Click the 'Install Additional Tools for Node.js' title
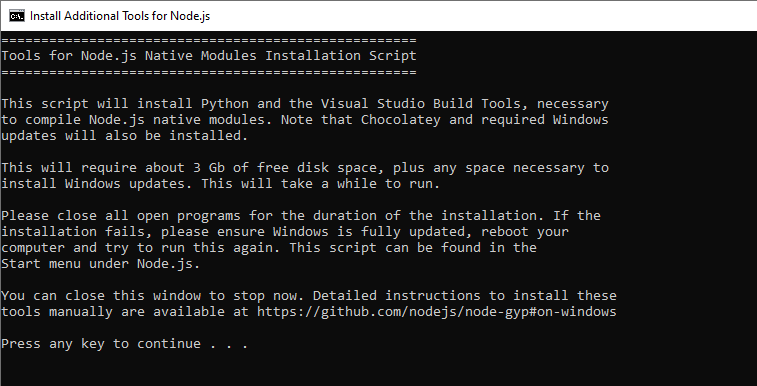The image size is (757, 386). pos(120,15)
